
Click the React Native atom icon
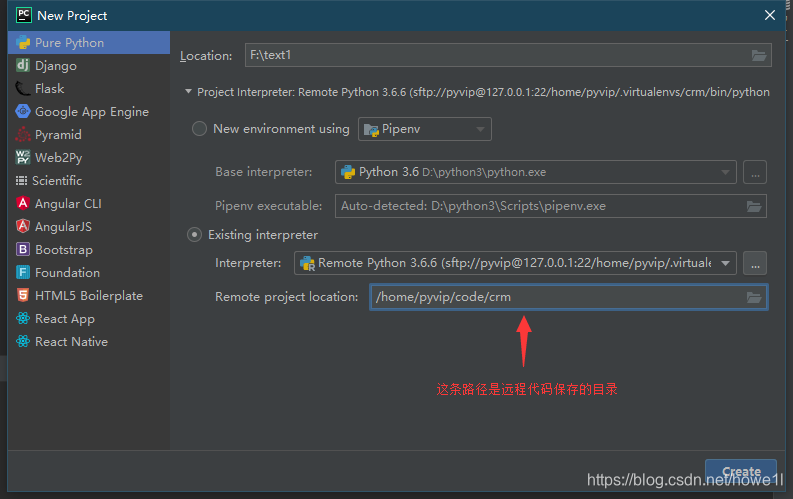23,341
